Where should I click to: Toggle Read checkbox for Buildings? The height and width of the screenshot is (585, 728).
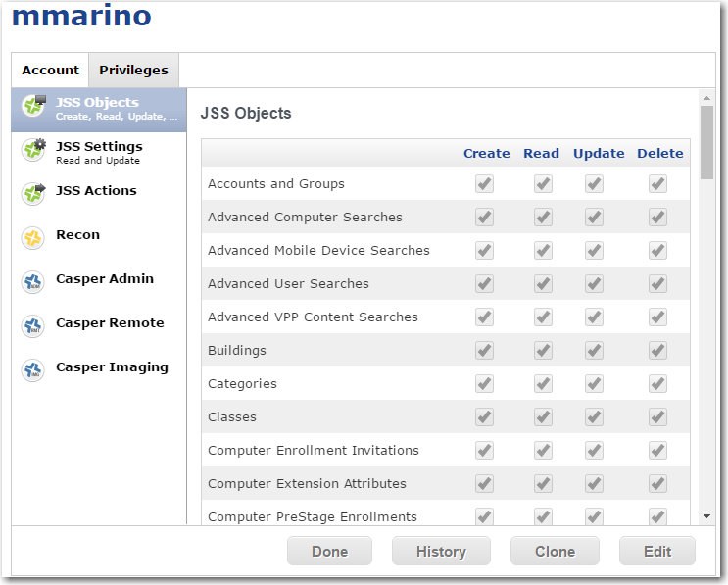pyautogui.click(x=543, y=351)
